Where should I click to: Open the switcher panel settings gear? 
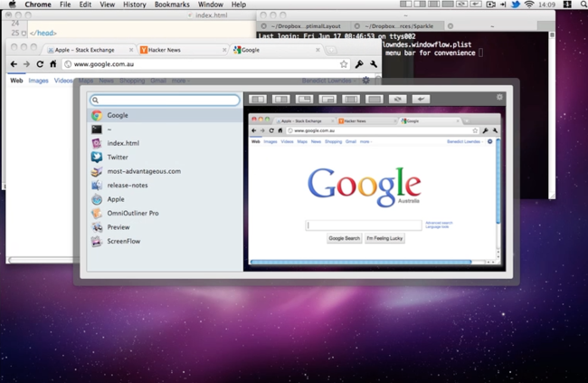[499, 97]
